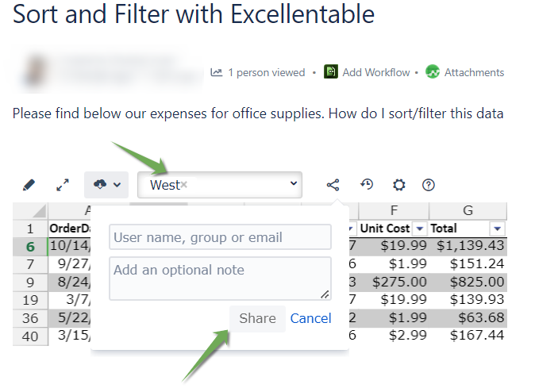Click the Add an optional note textarea

(x=220, y=279)
